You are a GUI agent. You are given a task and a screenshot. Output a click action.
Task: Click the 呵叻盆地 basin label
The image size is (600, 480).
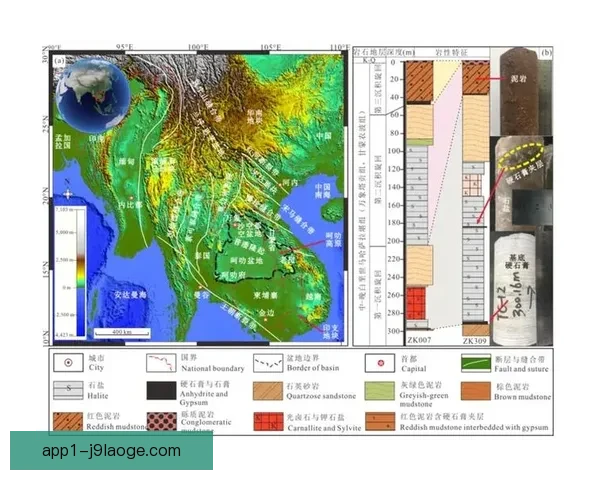tap(247, 261)
